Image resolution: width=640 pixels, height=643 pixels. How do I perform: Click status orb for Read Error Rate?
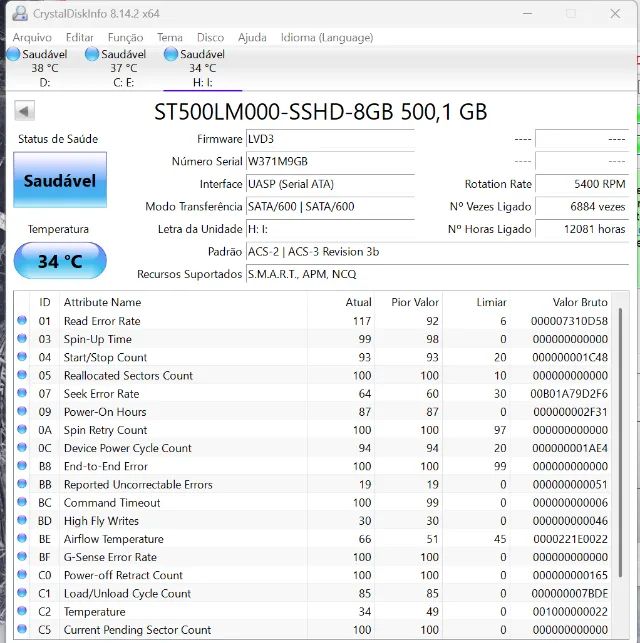tap(22, 320)
